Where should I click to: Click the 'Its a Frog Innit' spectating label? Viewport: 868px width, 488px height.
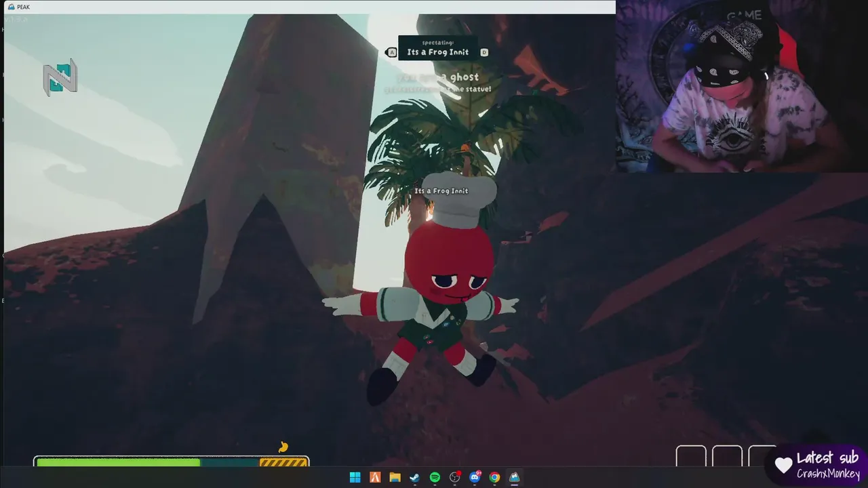tap(438, 52)
